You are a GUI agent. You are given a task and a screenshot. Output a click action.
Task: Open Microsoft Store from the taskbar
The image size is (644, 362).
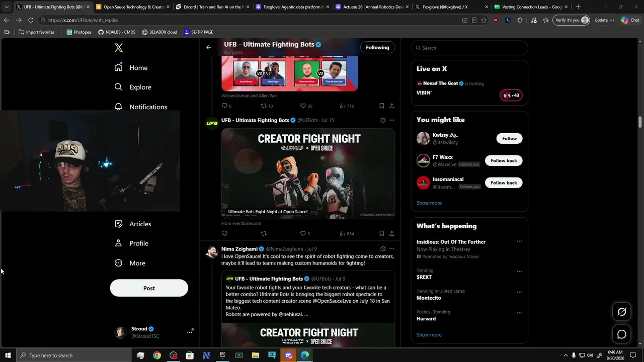[x=190, y=355]
